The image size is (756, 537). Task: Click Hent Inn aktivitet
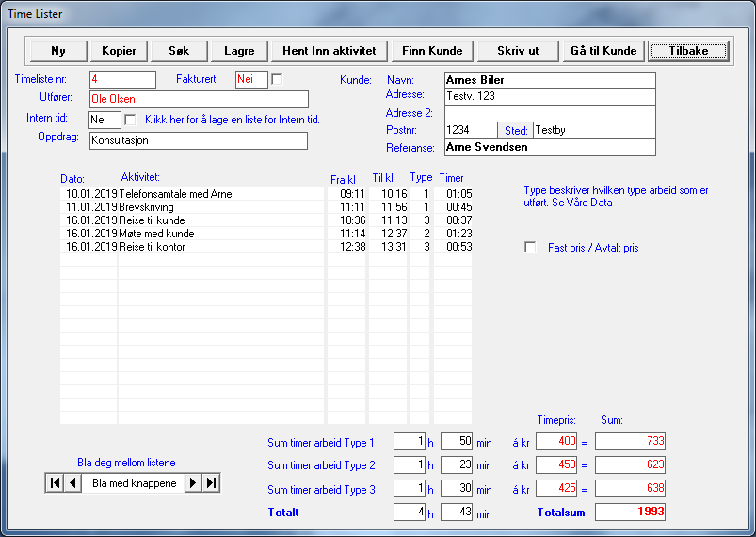point(330,51)
